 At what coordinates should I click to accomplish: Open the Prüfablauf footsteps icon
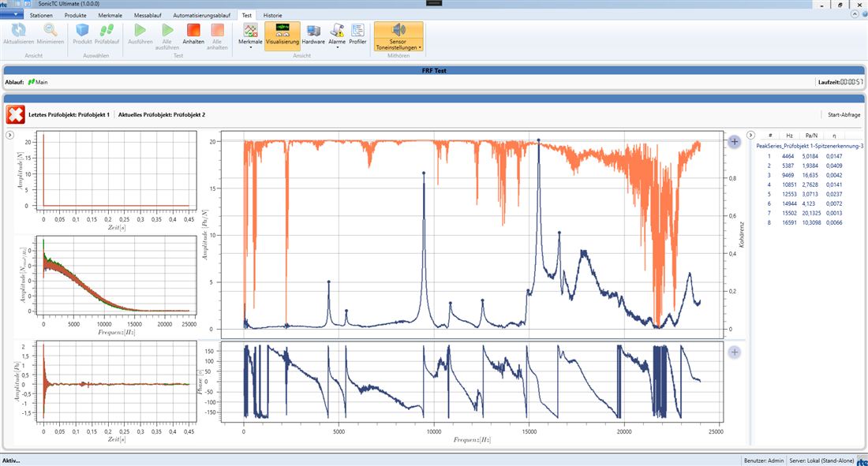(x=107, y=31)
